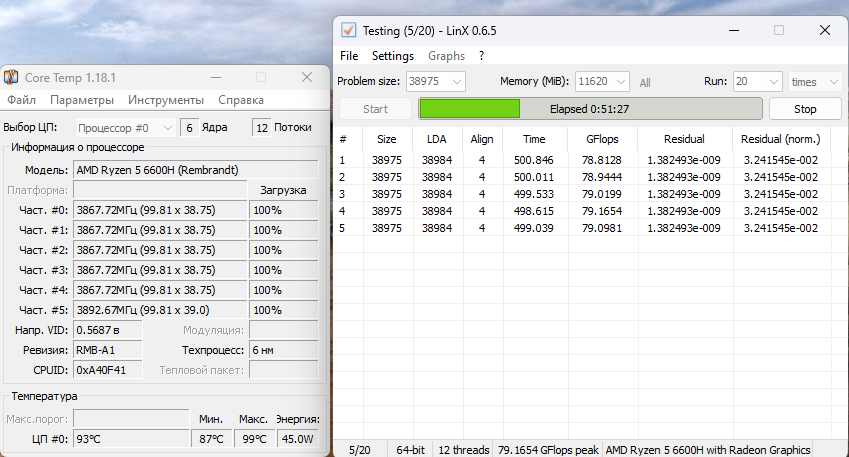Click the Ревизия value RMB-A1

pos(108,350)
